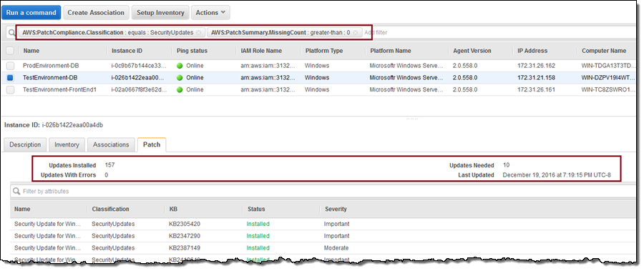
Task: Click the green Online icon for TestEnvironment-DB
Action: pyautogui.click(x=180, y=78)
